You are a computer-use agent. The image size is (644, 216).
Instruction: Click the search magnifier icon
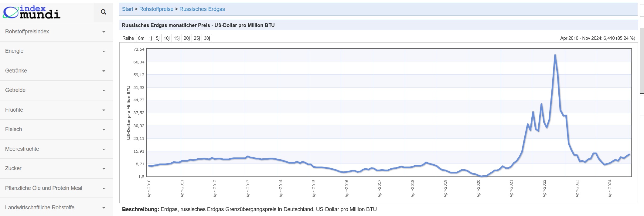pyautogui.click(x=104, y=12)
